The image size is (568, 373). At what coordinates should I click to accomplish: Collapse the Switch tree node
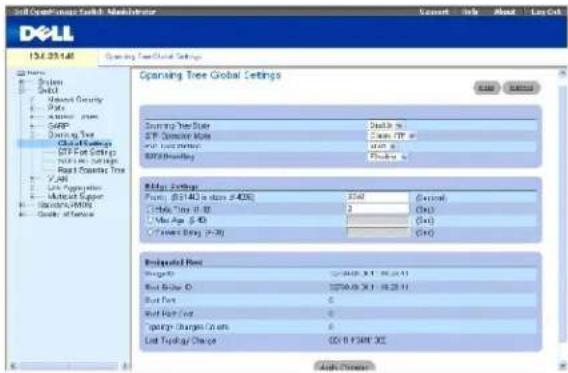pyautogui.click(x=22, y=90)
